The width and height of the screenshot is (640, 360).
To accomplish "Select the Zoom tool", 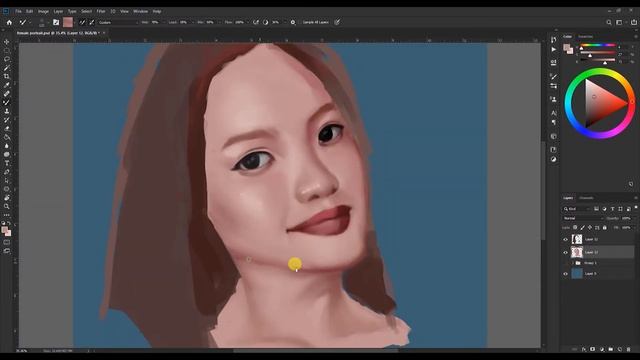I will (x=7, y=207).
